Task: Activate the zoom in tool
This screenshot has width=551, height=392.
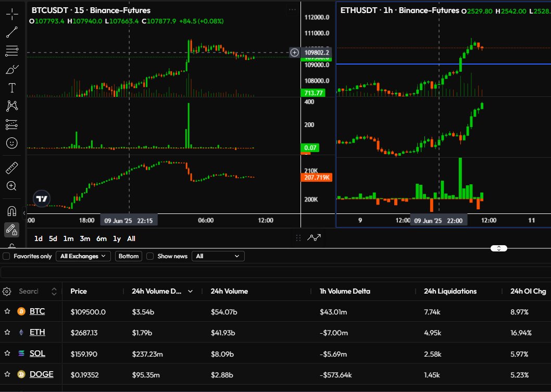Action: [12, 186]
